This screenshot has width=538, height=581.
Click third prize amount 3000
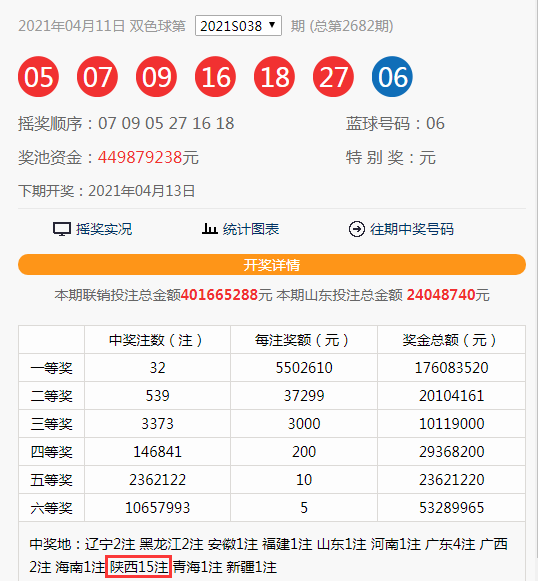click(x=304, y=424)
